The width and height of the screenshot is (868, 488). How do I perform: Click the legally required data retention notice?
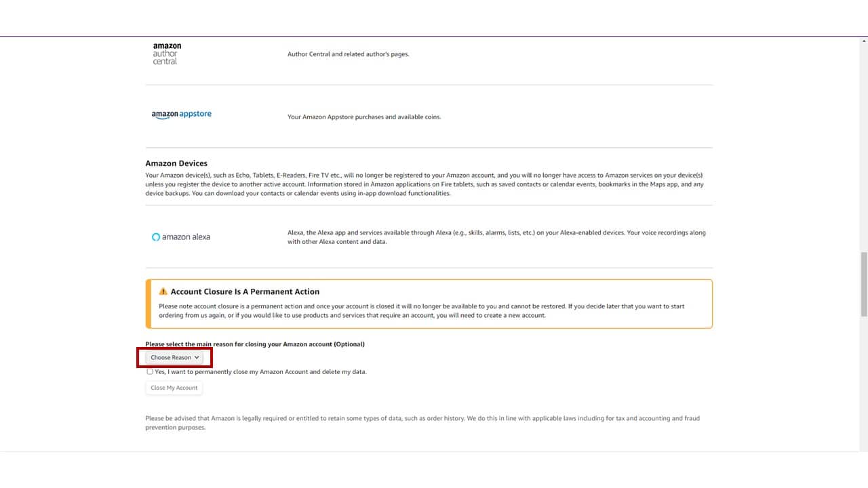tap(422, 423)
